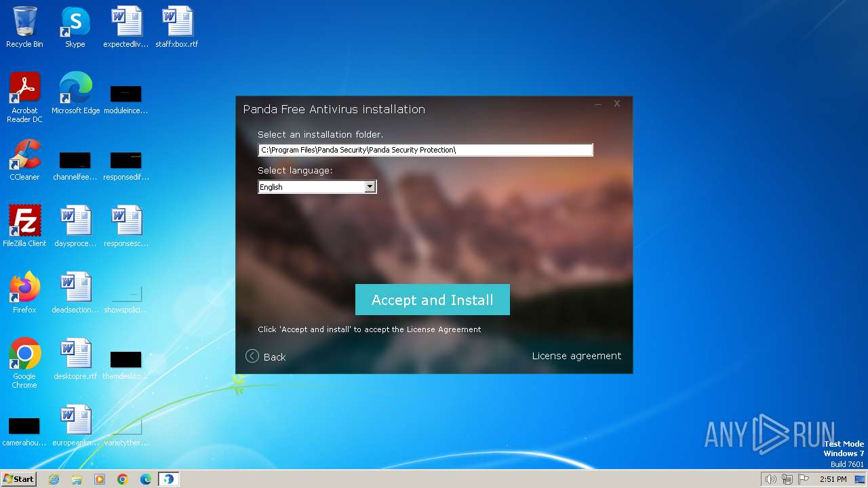This screenshot has height=488, width=868.
Task: Select the FileZilla Client shortcut
Action: (24, 226)
